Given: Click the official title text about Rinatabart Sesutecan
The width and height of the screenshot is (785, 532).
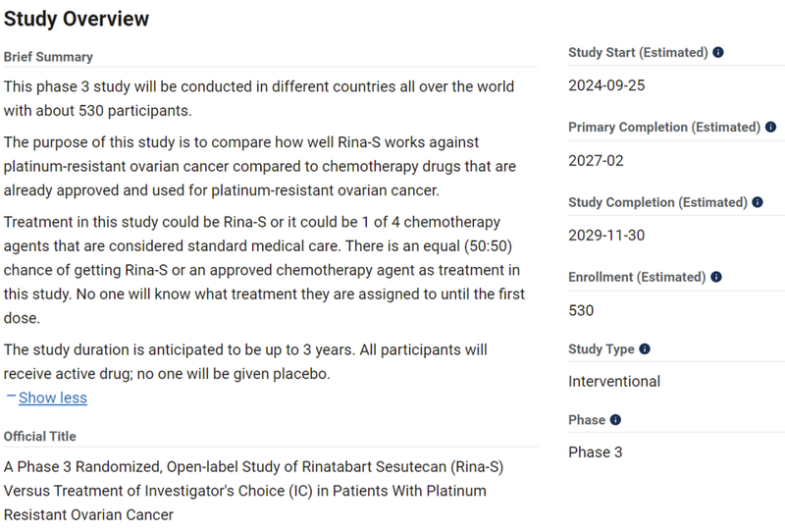Looking at the screenshot, I should point(244,490).
